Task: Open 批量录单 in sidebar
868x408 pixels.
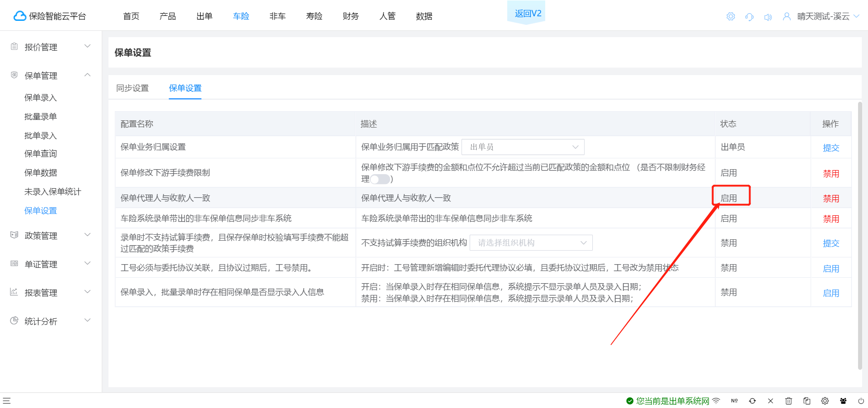Action: coord(41,117)
